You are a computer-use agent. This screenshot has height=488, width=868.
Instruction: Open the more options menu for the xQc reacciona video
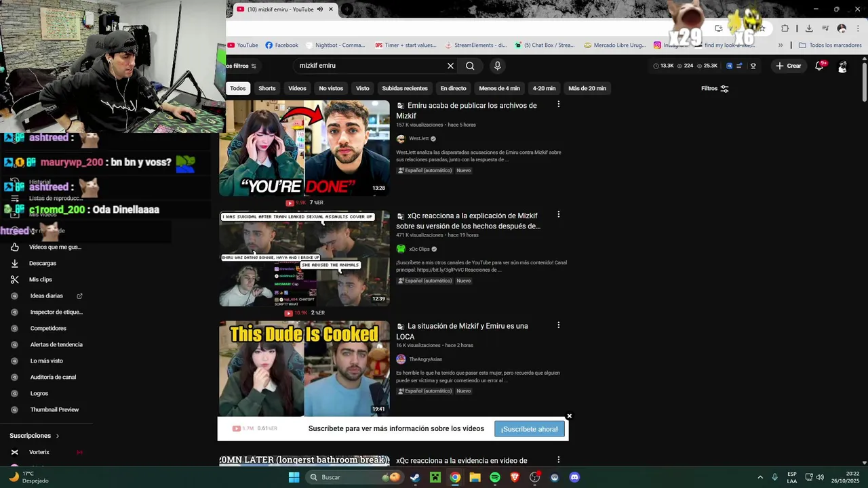558,214
